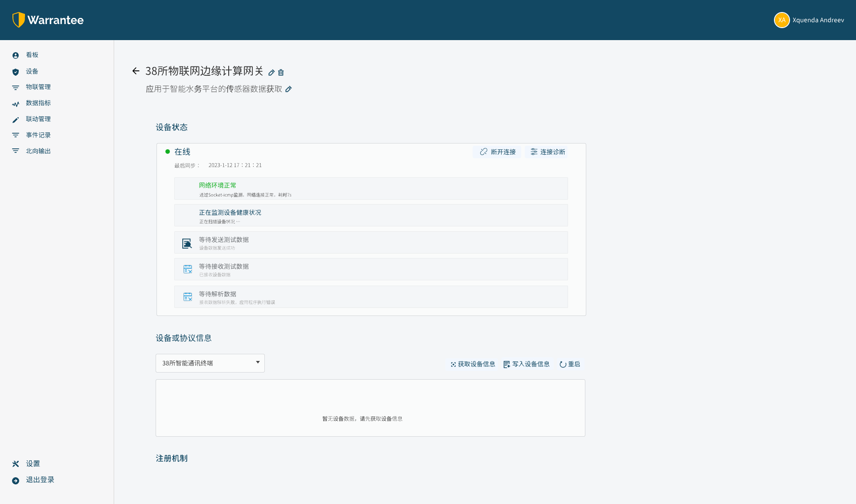Click the 退出登录 arrow icon
Viewport: 856px width, 504px height.
[x=16, y=481]
